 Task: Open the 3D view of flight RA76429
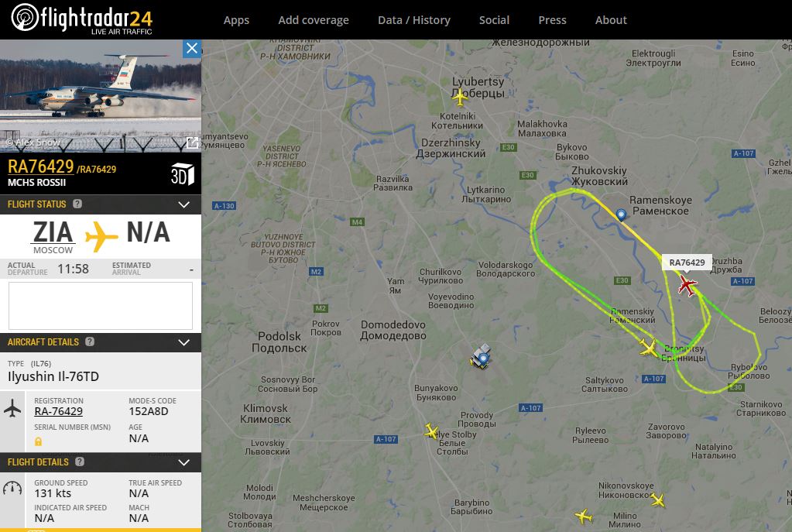click(x=183, y=173)
